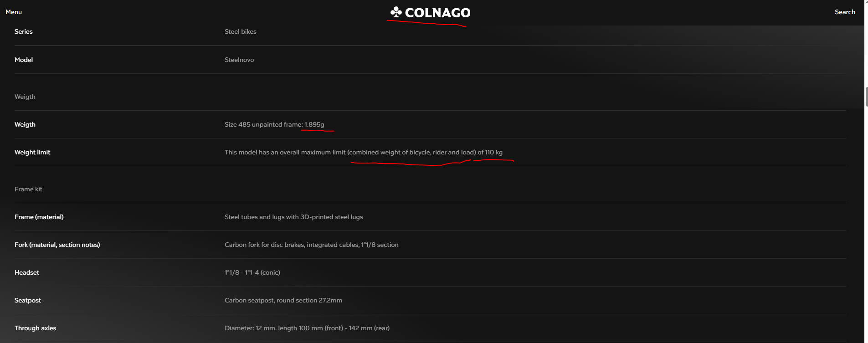Open the Search in the header

coord(845,12)
